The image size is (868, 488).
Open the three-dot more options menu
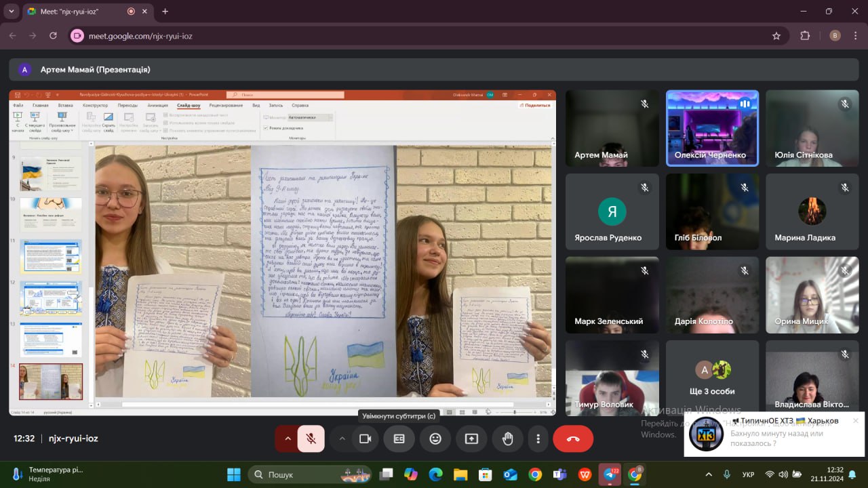pyautogui.click(x=538, y=439)
